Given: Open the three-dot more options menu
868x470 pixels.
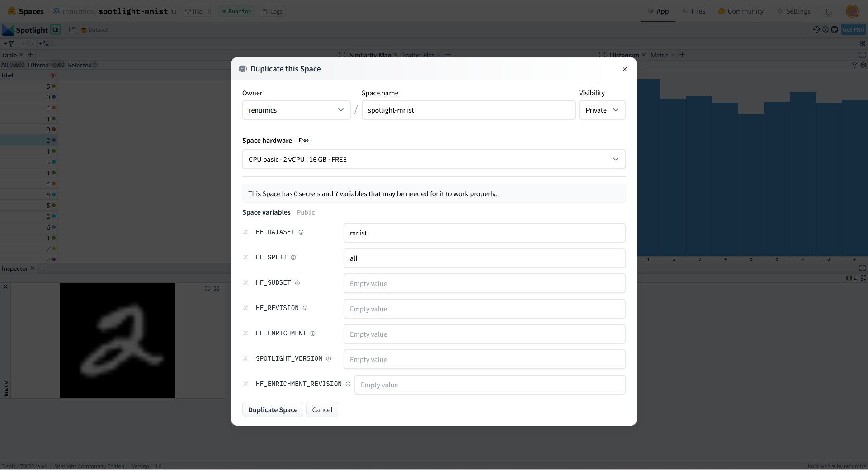Looking at the screenshot, I should [827, 11].
